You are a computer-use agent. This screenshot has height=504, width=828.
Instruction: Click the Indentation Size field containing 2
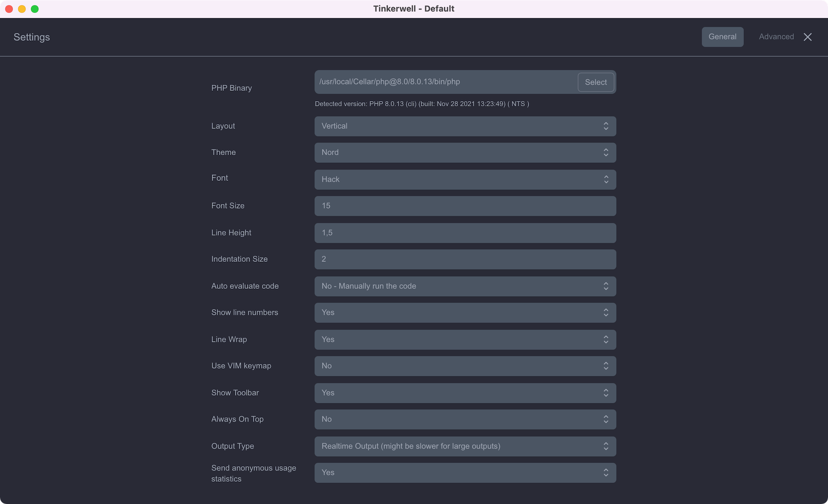click(x=465, y=259)
